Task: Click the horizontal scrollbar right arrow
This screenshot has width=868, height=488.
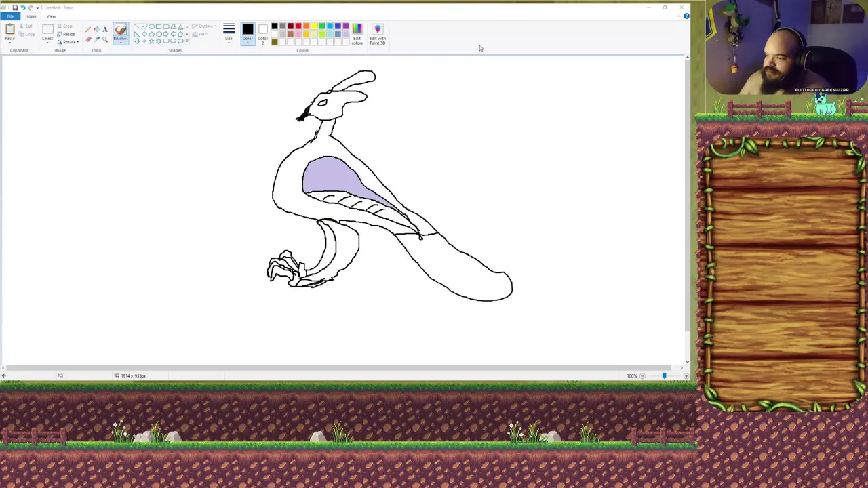Action: (x=681, y=367)
